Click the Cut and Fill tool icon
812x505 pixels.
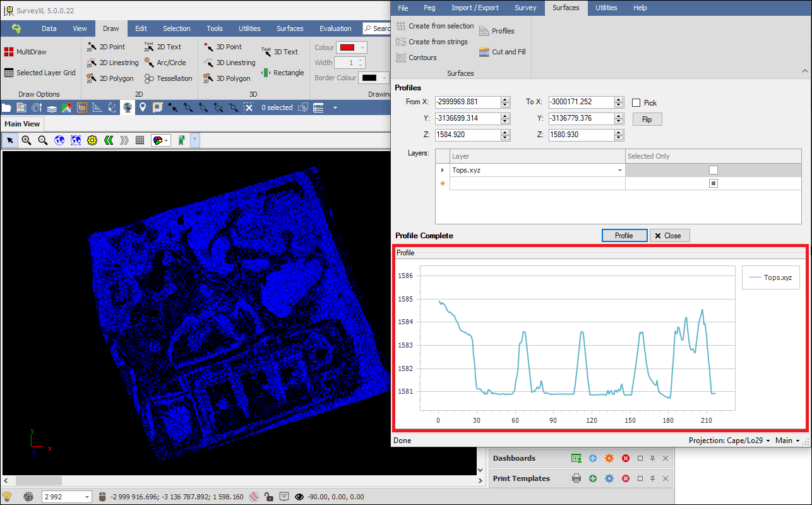(x=484, y=52)
